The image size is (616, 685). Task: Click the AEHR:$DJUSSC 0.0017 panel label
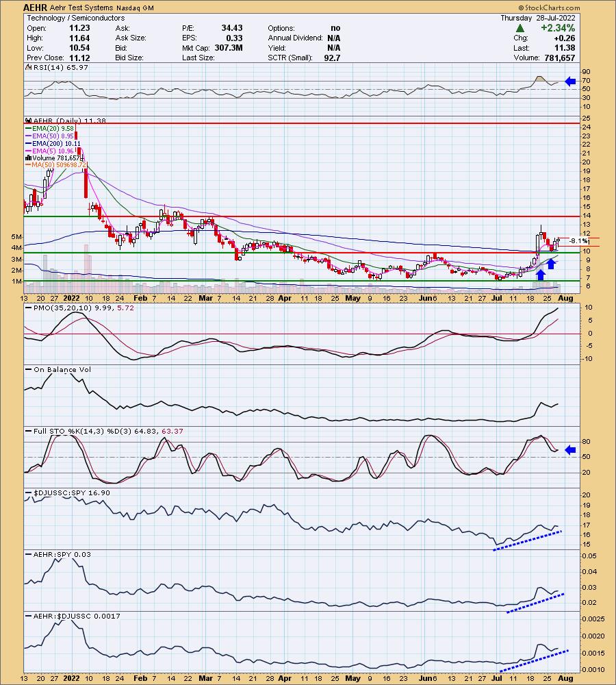coord(77,616)
